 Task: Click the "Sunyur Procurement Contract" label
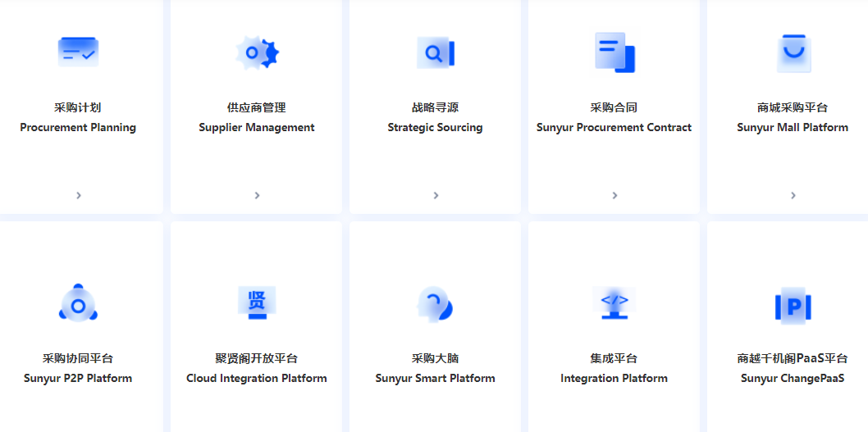614,128
